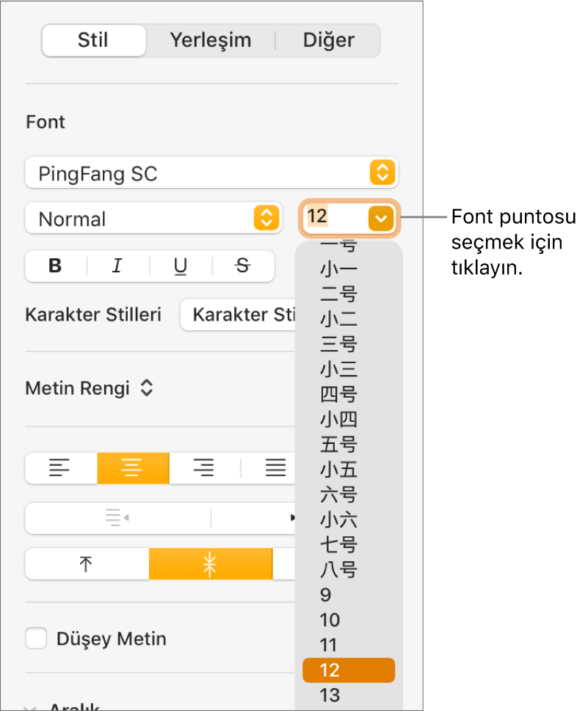588x711 pixels.
Task: Open the PingFang SC font family popup
Action: (211, 172)
